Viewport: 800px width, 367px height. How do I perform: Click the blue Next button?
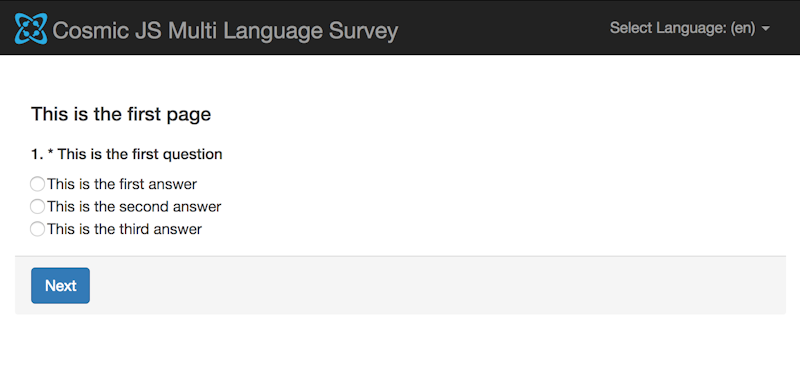pos(60,285)
